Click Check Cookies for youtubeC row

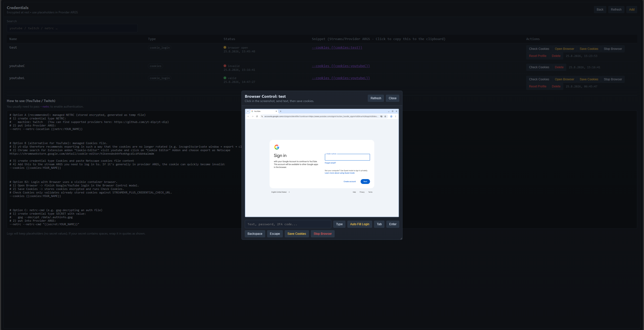click(539, 67)
